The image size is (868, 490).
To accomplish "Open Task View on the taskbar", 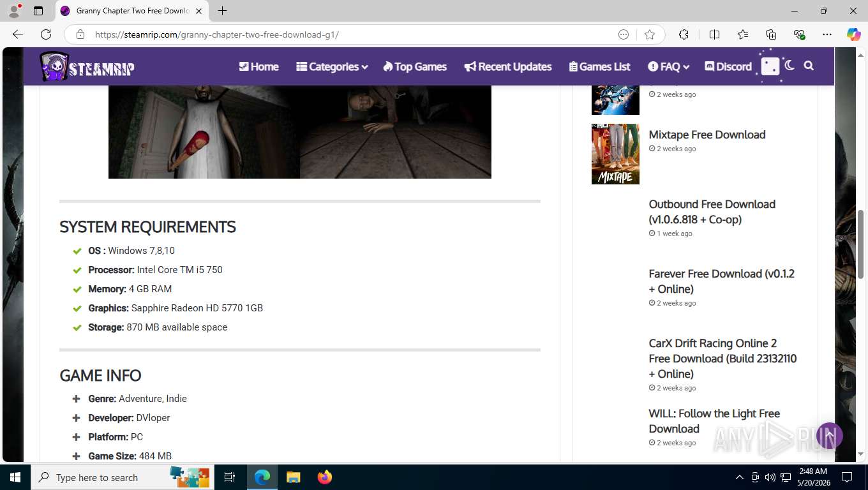I will pos(230,477).
